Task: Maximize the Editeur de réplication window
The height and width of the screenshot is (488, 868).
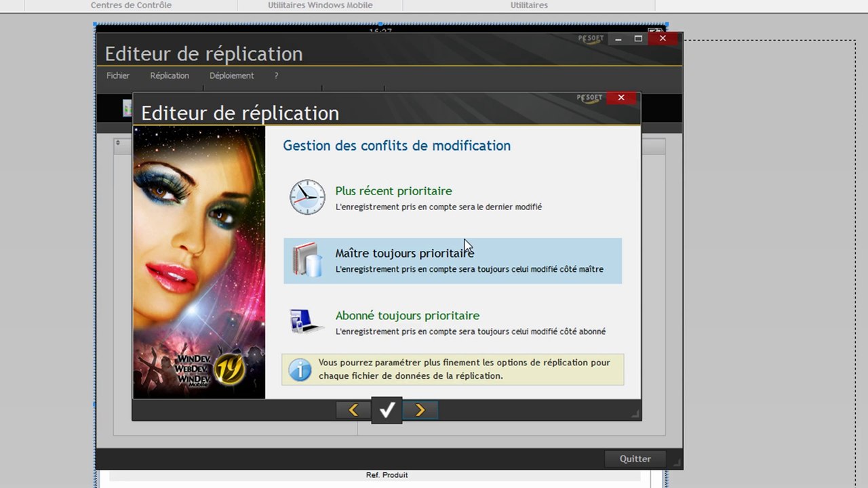Action: click(x=638, y=39)
